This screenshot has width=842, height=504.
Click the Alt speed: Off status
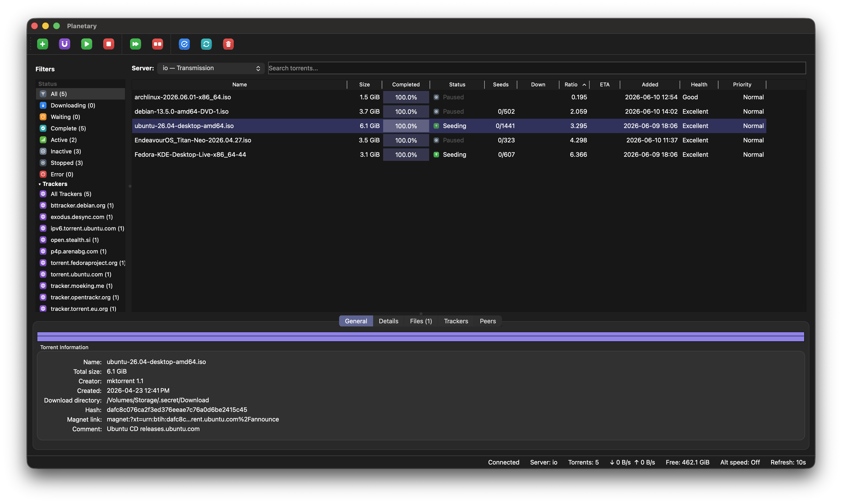(740, 462)
